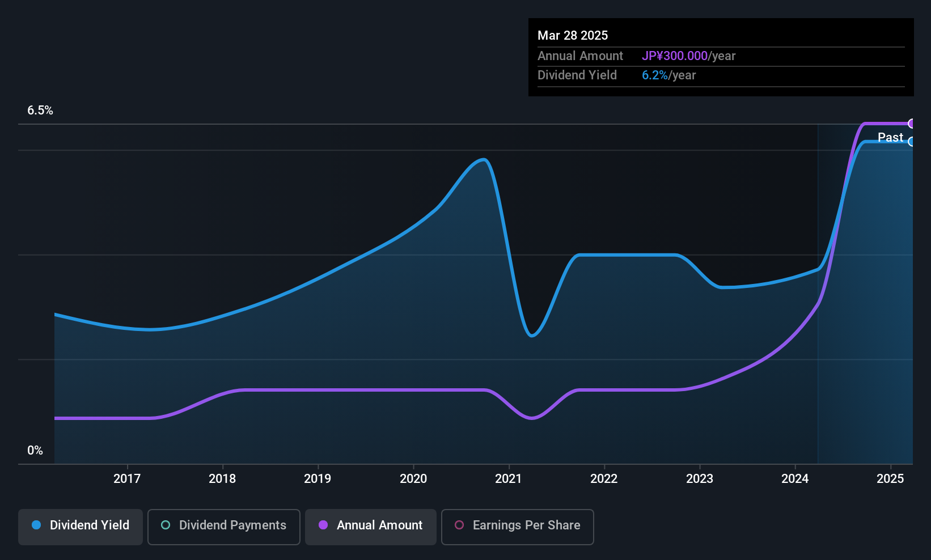The height and width of the screenshot is (560, 931).
Task: Show the Earnings Per Share series
Action: pyautogui.click(x=517, y=527)
